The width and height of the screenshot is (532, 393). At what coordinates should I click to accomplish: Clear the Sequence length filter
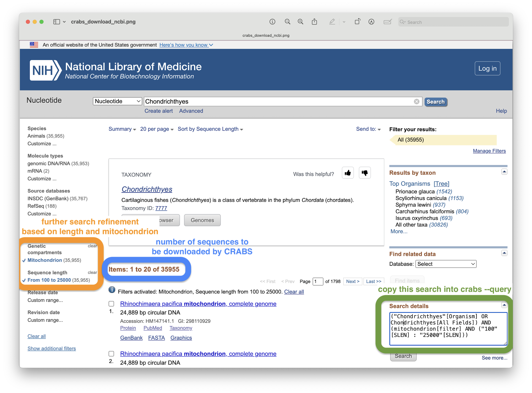tap(92, 273)
